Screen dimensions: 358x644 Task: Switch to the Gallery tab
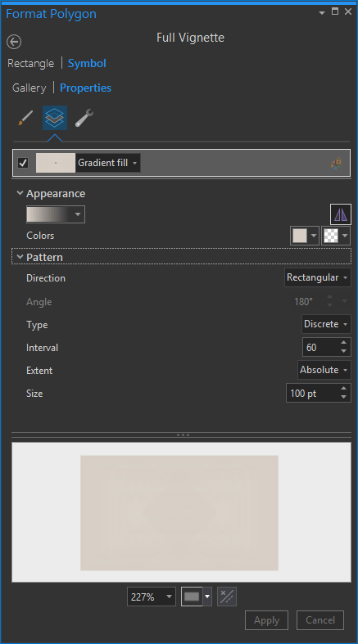tap(29, 88)
